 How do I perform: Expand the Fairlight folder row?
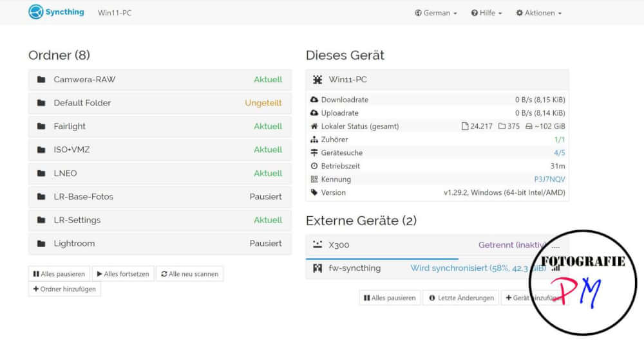coord(160,126)
